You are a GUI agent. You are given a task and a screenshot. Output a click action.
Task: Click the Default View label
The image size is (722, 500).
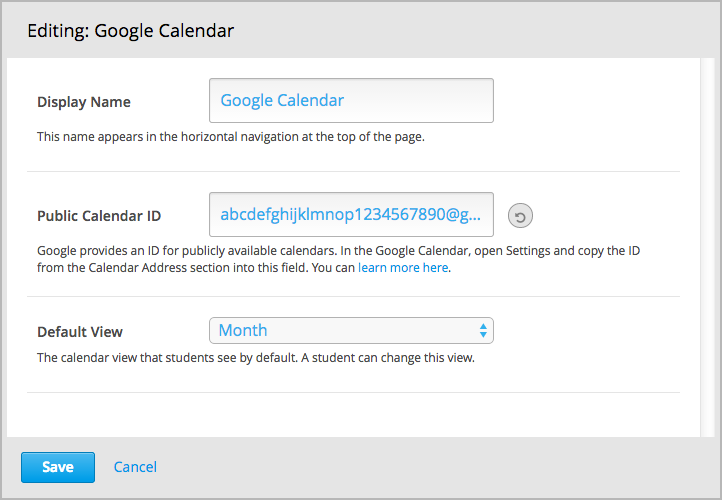tap(80, 332)
